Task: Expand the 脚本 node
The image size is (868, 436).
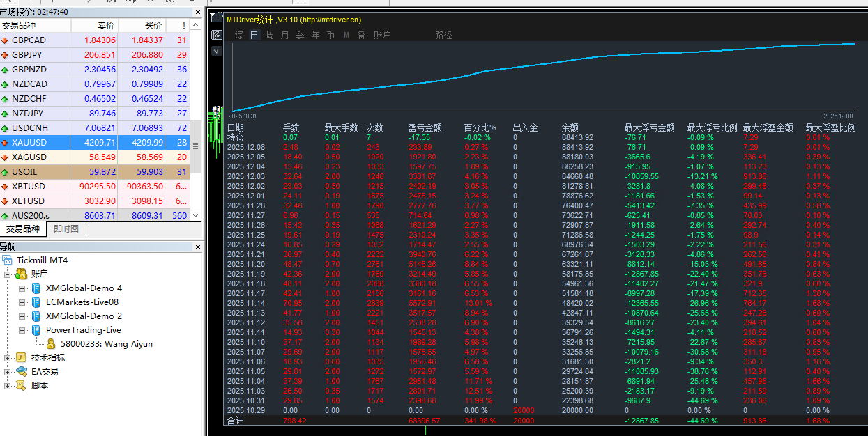Action: [x=8, y=386]
